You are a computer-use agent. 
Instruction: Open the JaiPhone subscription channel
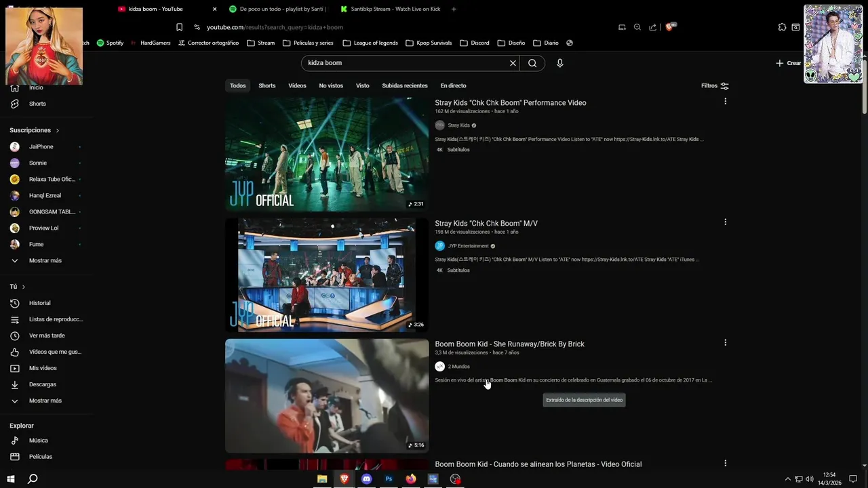coord(41,146)
